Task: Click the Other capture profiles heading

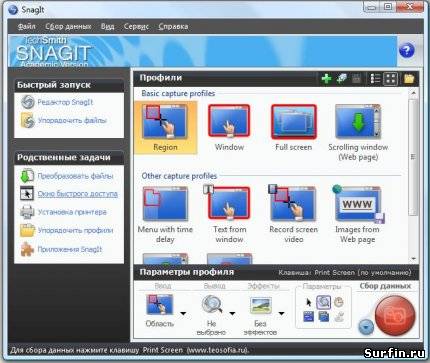Action: [x=179, y=176]
